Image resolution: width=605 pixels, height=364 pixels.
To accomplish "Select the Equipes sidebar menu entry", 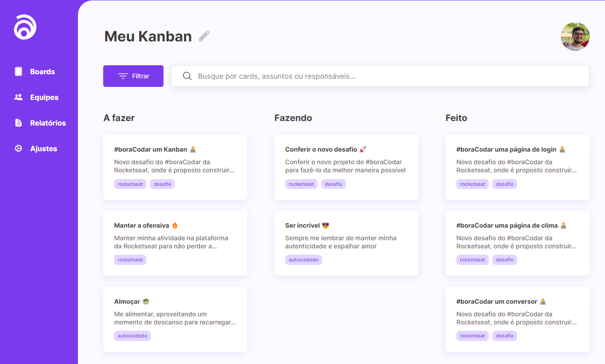I will tap(44, 97).
